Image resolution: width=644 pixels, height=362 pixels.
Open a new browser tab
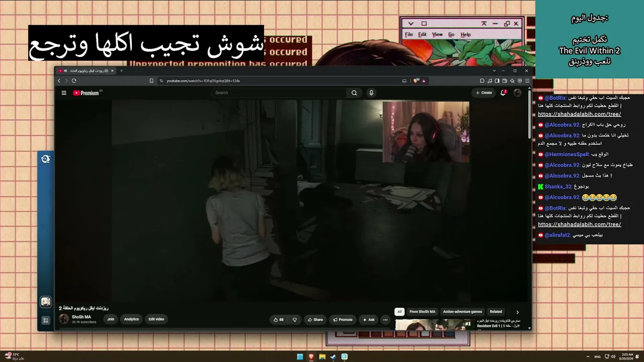[x=121, y=71]
